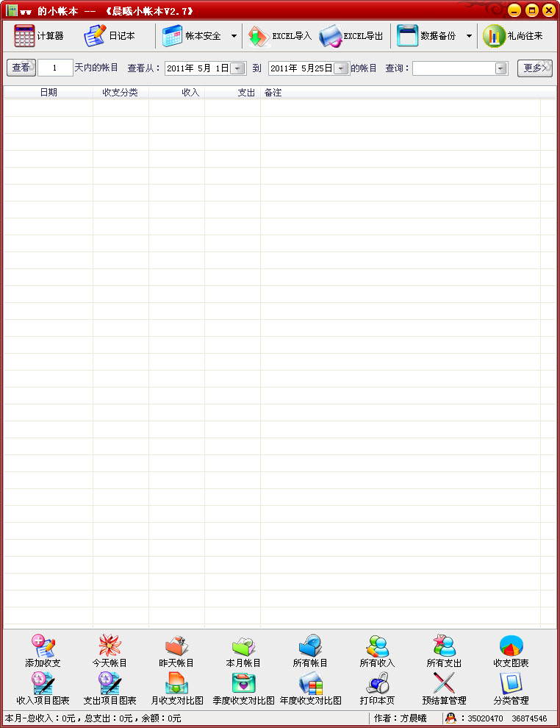
Task: Show 昨天帐目 yesterday's accounts
Action: (x=176, y=651)
